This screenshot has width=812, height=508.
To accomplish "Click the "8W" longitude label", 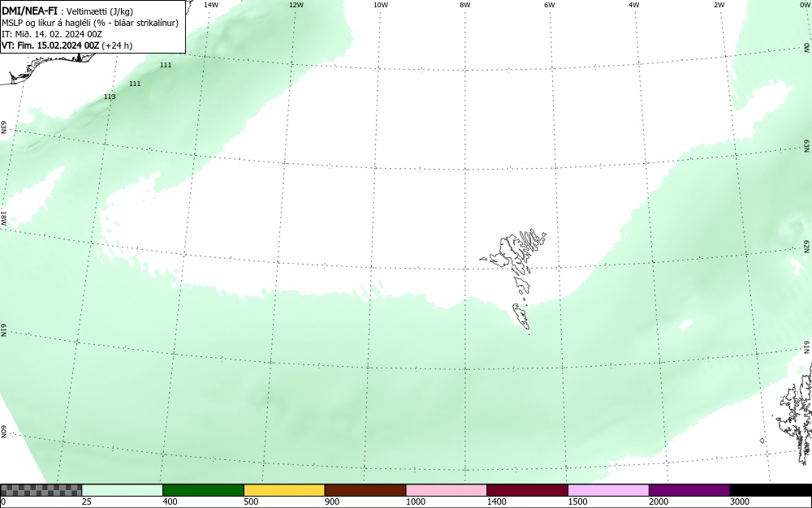I will (465, 5).
